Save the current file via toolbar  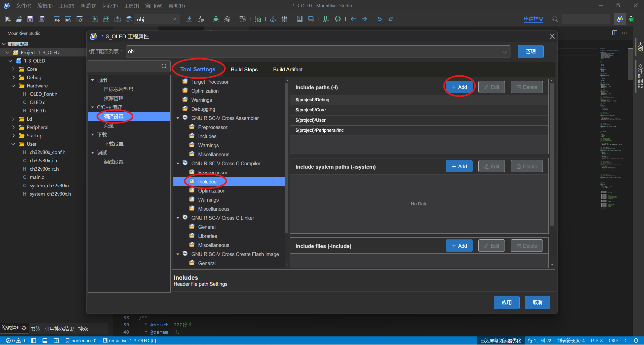tap(30, 19)
